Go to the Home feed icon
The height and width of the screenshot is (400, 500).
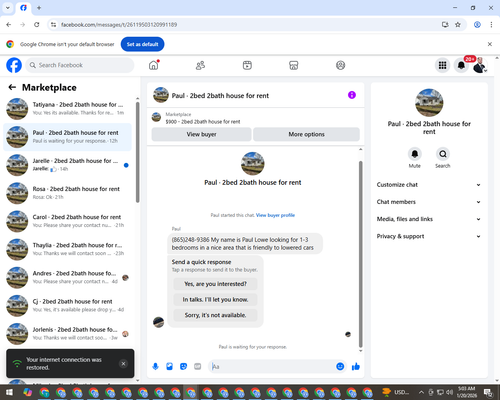click(153, 65)
